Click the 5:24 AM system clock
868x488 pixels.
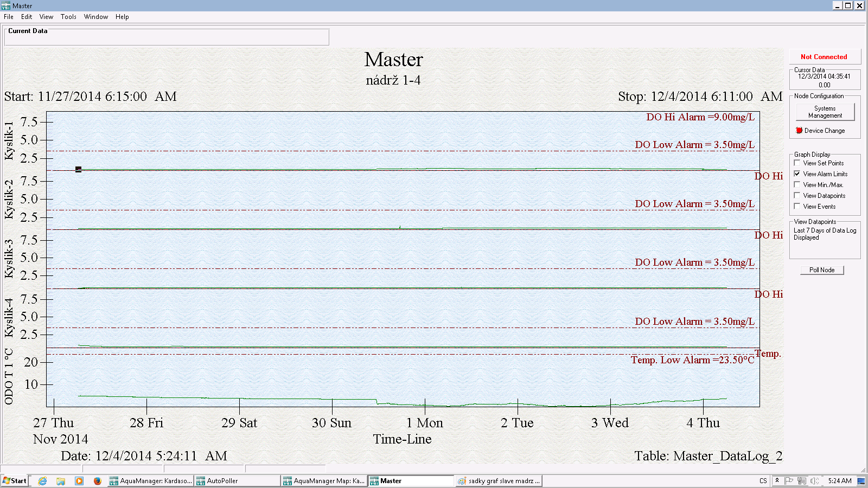point(840,481)
